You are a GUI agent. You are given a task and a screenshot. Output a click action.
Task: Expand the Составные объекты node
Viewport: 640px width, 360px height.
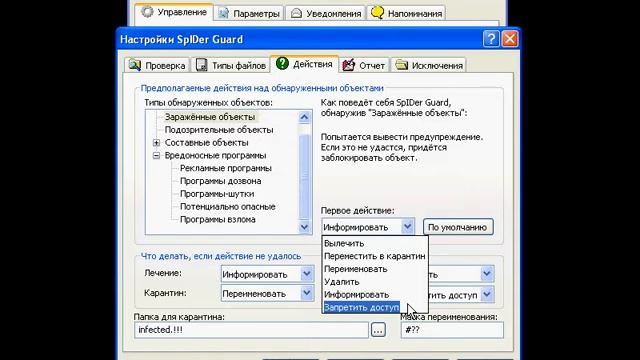(156, 143)
